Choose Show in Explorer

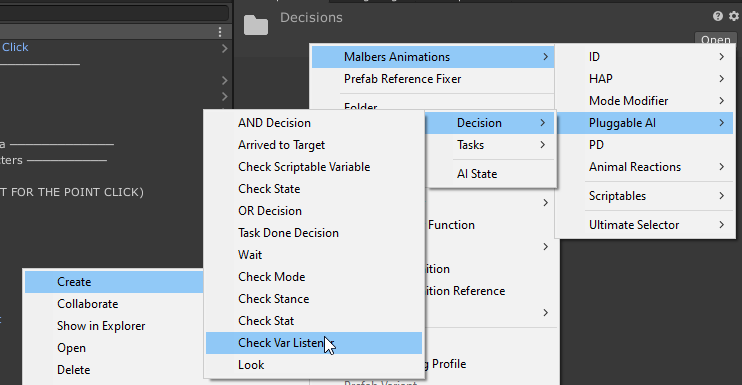click(x=114, y=326)
